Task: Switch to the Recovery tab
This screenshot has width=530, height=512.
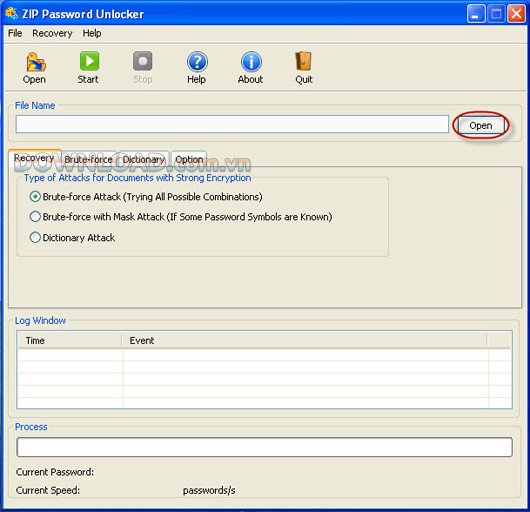Action: tap(34, 158)
